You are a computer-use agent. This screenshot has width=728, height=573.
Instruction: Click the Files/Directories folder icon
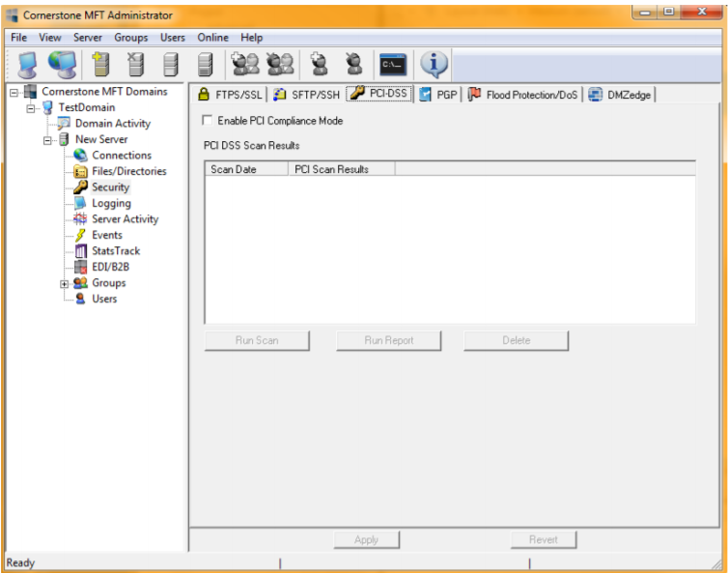80,171
